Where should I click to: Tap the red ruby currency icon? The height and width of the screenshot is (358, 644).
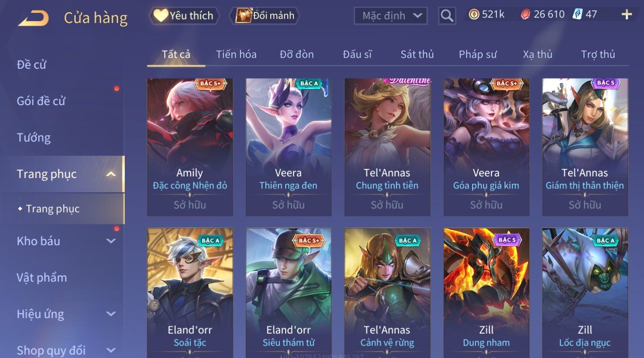[x=526, y=15]
